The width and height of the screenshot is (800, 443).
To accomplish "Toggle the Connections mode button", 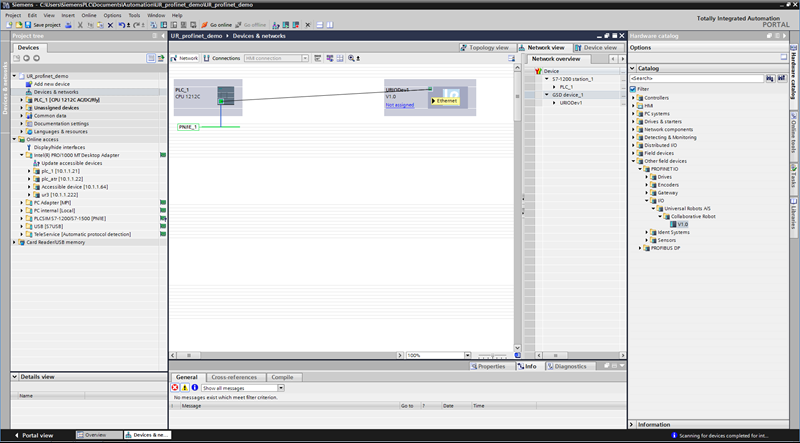I will click(x=222, y=58).
